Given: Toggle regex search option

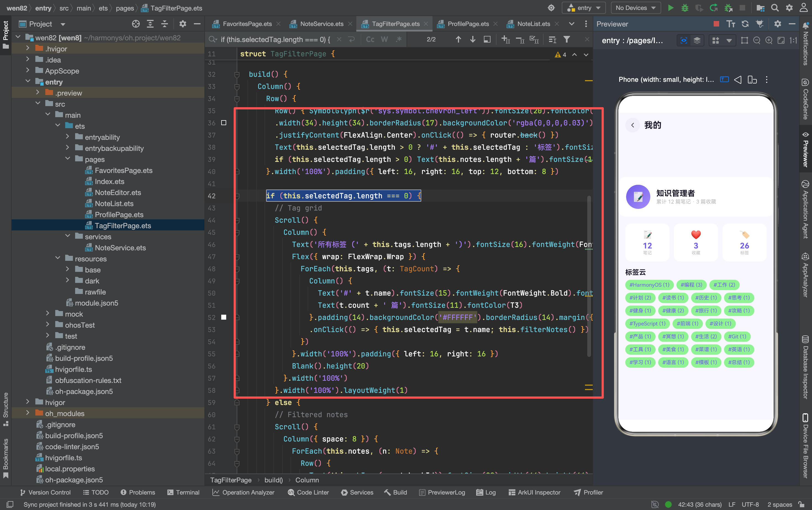Looking at the screenshot, I should tap(399, 40).
